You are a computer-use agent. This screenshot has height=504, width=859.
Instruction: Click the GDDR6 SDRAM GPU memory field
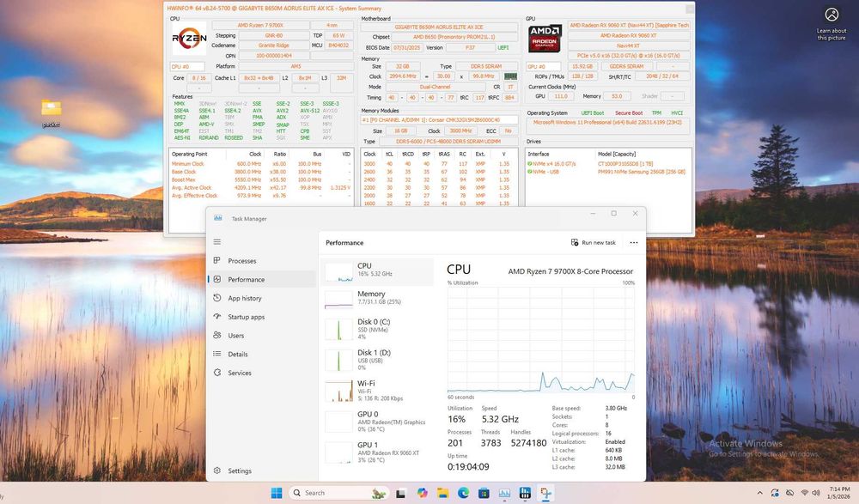pos(627,66)
